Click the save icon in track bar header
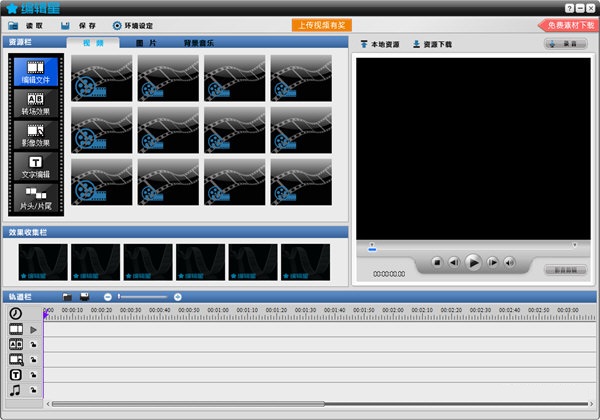Viewport: 600px width, 420px height. pos(85,296)
